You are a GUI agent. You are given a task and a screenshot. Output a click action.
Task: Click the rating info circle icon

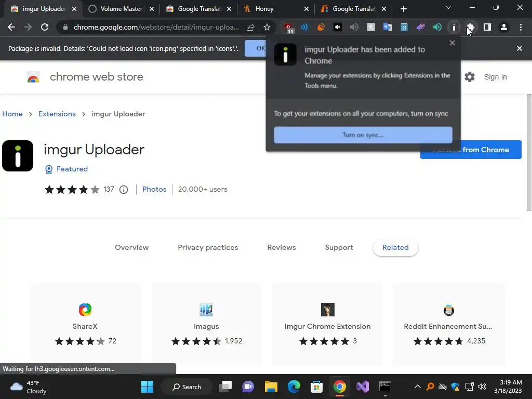124,190
